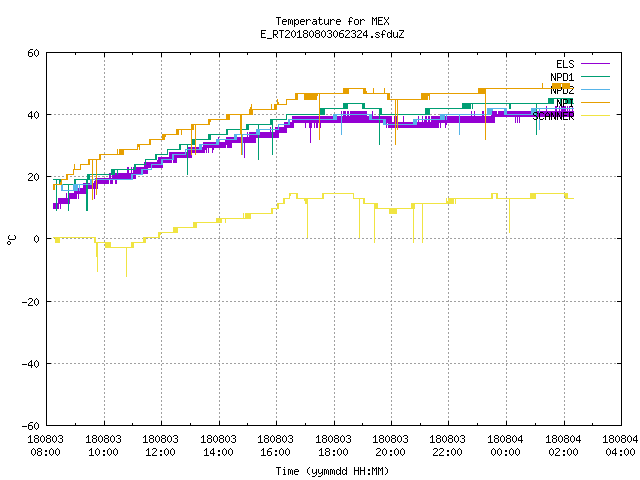Click the y-axis label -60
640x480 pixels.
coord(31,426)
